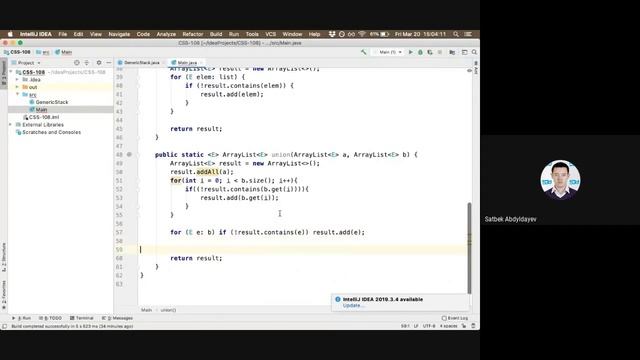This screenshot has height=360, width=640.
Task: Open the Dropbox menu bar icon
Action: pos(332,34)
